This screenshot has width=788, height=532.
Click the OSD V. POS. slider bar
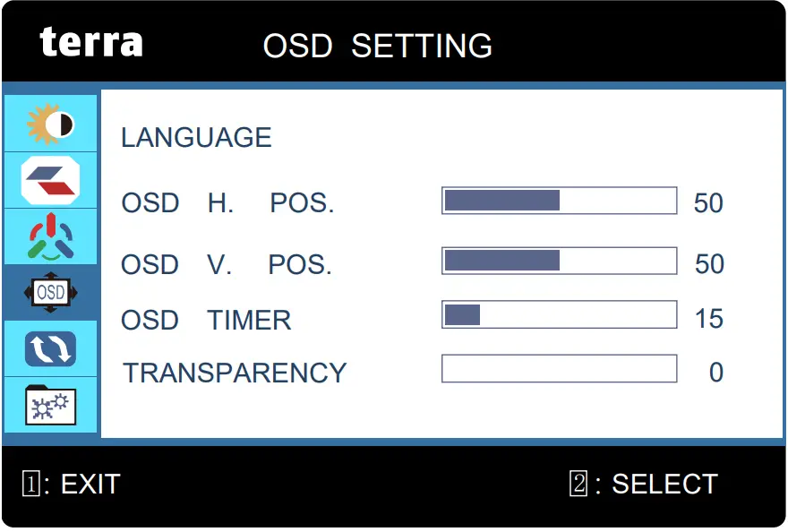[559, 261]
